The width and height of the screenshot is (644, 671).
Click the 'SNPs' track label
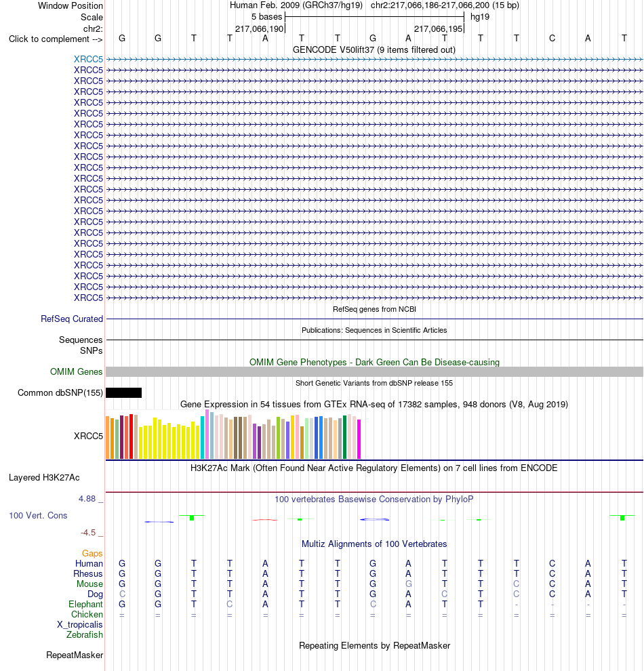pos(91,350)
